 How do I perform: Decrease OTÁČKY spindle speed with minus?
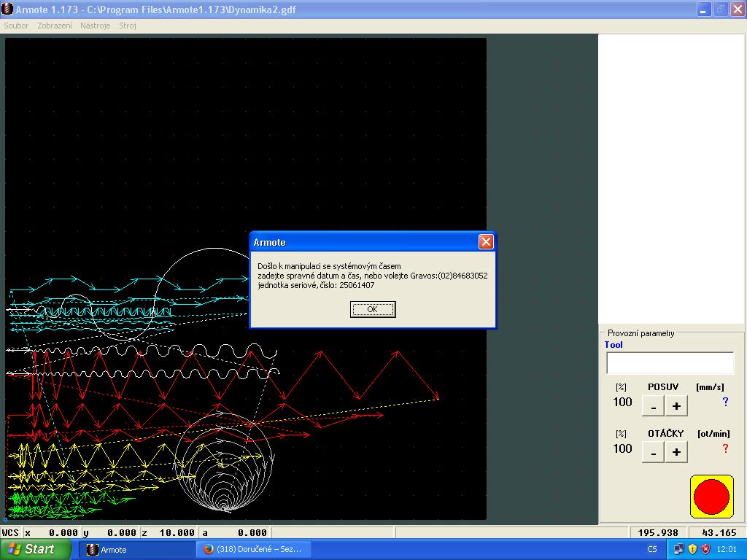click(653, 453)
